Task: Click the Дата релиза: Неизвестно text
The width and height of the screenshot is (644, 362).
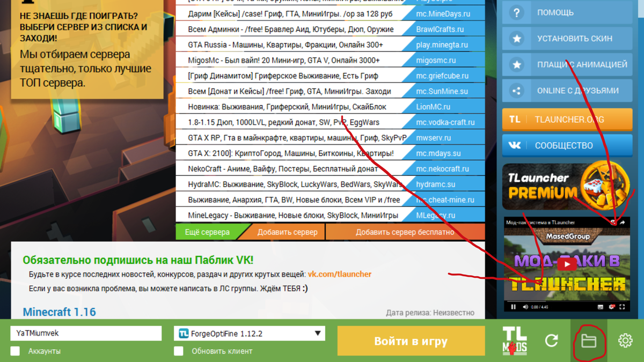Action: 430,313
